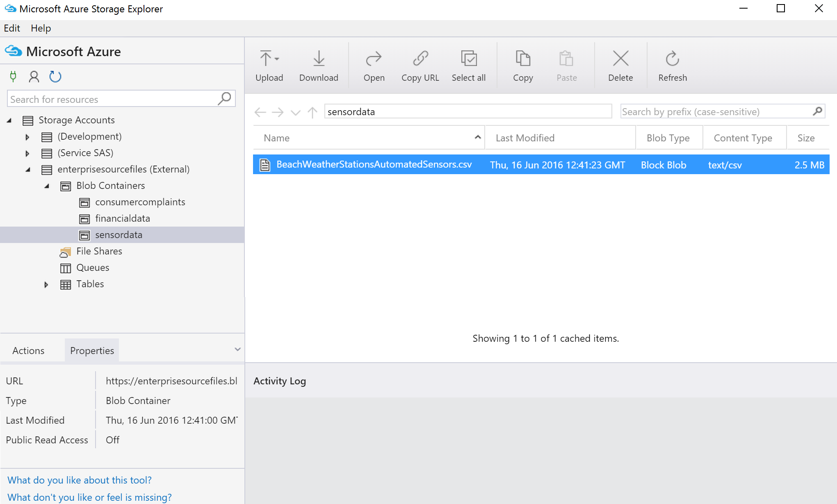Download the selected blob
837x504 pixels.
[x=319, y=66]
